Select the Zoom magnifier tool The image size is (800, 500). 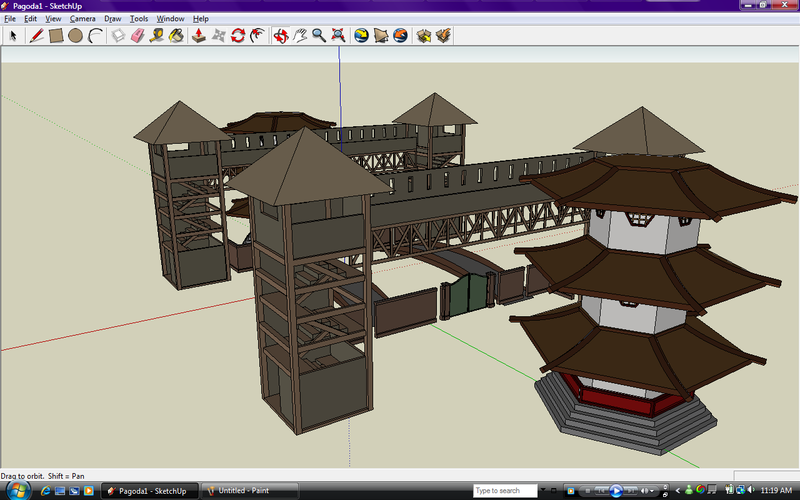coord(319,36)
